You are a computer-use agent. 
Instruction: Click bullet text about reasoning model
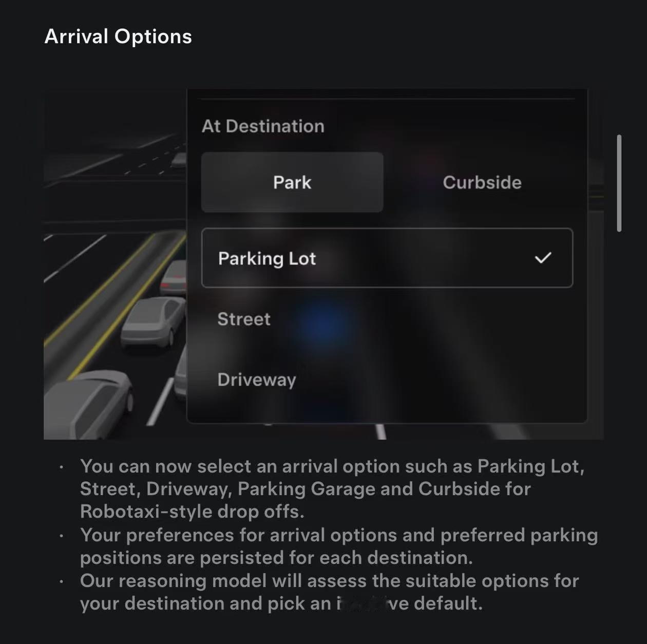pyautogui.click(x=330, y=592)
